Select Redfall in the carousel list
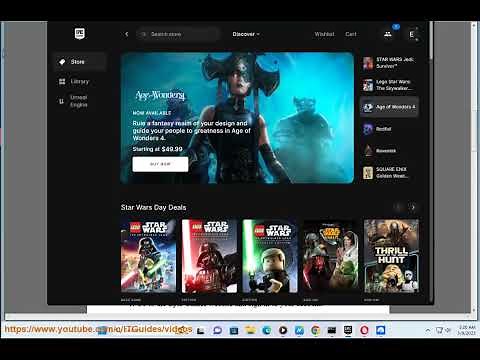Image resolution: width=480 pixels, height=360 pixels. 389,129
